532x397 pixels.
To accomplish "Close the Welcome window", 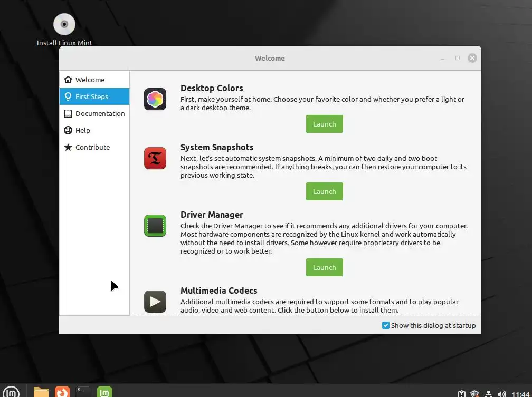I will [x=472, y=58].
